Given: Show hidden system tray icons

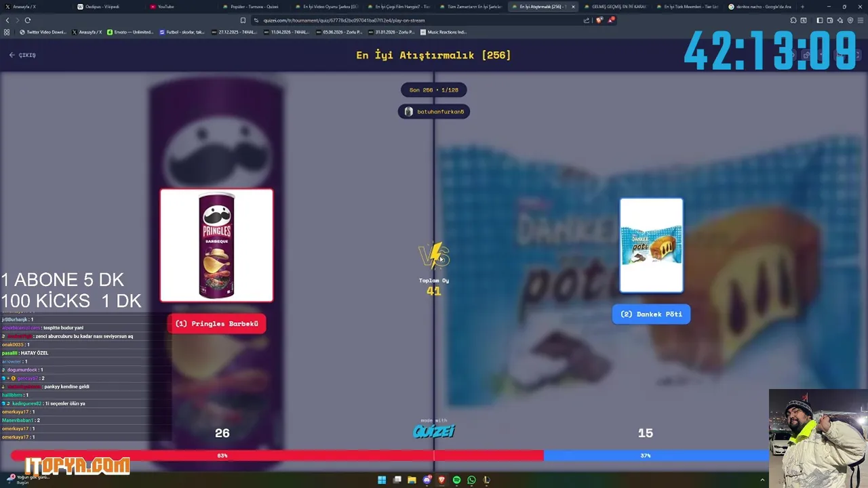Looking at the screenshot, I should coord(762,480).
